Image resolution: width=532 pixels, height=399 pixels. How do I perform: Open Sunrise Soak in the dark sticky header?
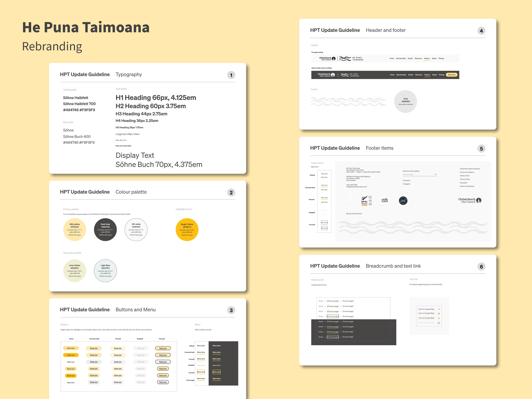click(x=401, y=75)
